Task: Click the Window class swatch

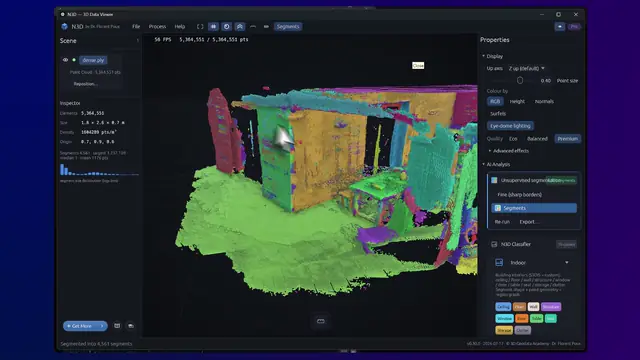Action: pos(504,318)
